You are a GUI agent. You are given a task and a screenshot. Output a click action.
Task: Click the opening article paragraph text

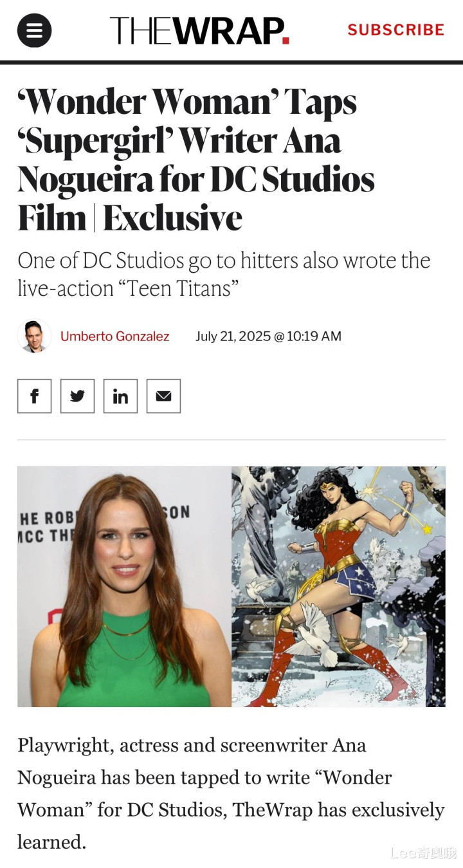pos(231,793)
